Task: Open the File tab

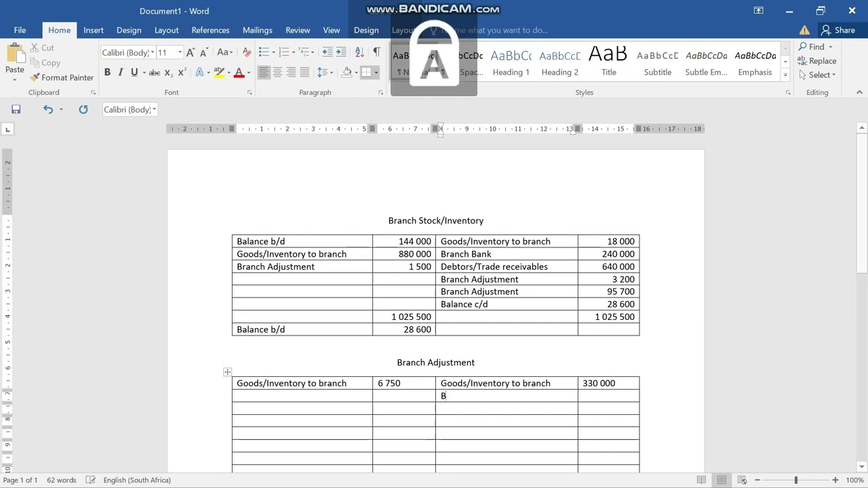Action: coord(20,30)
